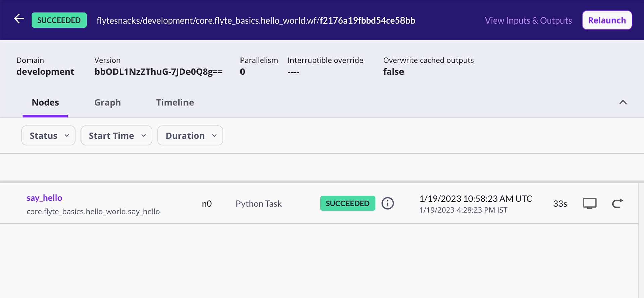Go back using the left arrow icon
Screen dimensions: 644x298
coord(19,19)
